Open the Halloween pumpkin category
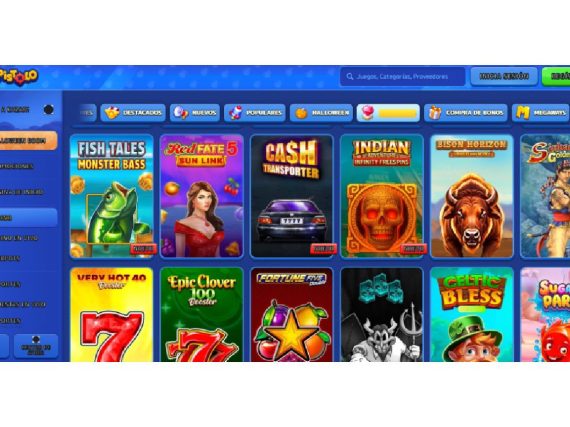The image size is (570, 427). (321, 113)
